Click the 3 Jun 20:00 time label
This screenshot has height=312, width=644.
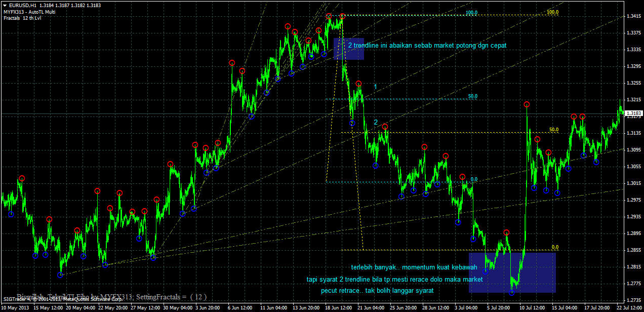[207, 307]
